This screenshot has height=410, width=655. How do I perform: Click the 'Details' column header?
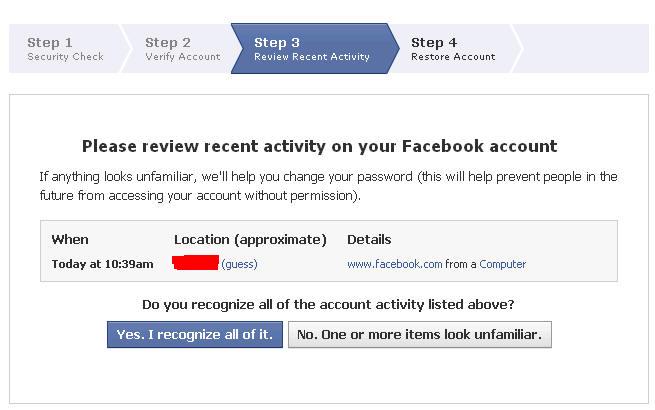click(x=369, y=239)
